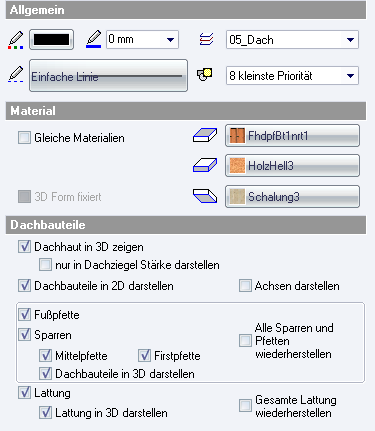
Task: Click the priority shapes icon
Action: (205, 74)
